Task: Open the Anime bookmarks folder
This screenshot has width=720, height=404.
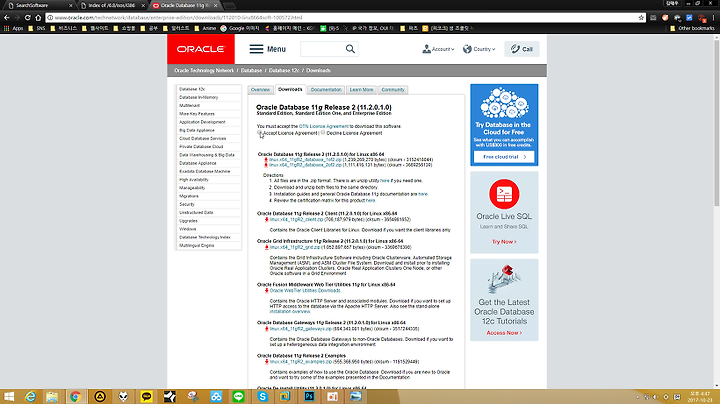Action: click(x=205, y=28)
